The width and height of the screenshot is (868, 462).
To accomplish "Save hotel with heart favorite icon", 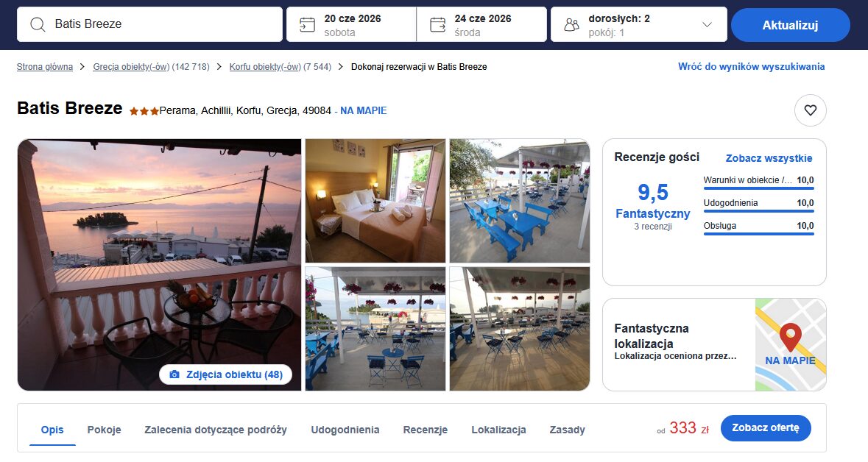I will coord(810,110).
